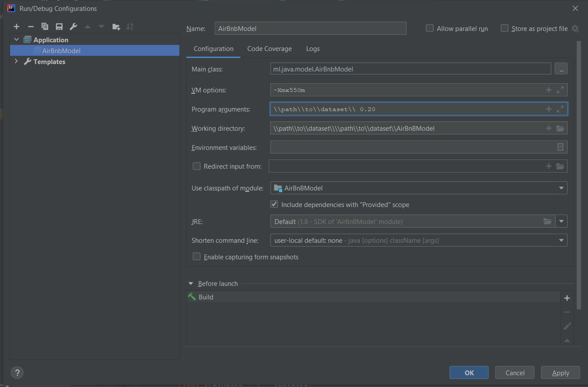This screenshot has width=588, height=387.
Task: Apply the configuration changes
Action: pyautogui.click(x=561, y=373)
